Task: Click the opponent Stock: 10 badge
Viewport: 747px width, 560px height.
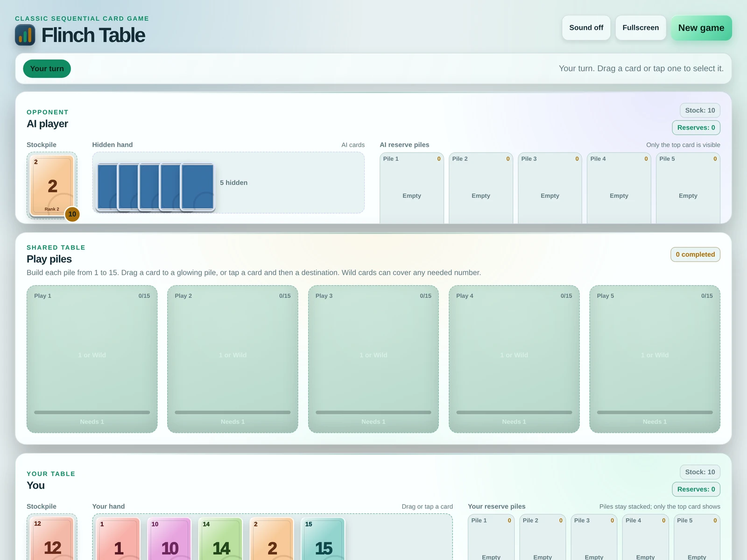Action: 700,110
